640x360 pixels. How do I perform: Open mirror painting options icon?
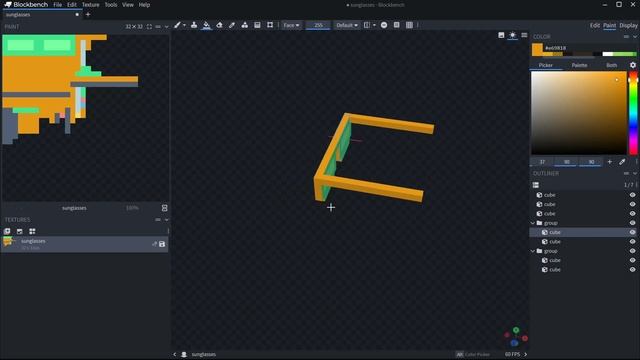[x=367, y=25]
